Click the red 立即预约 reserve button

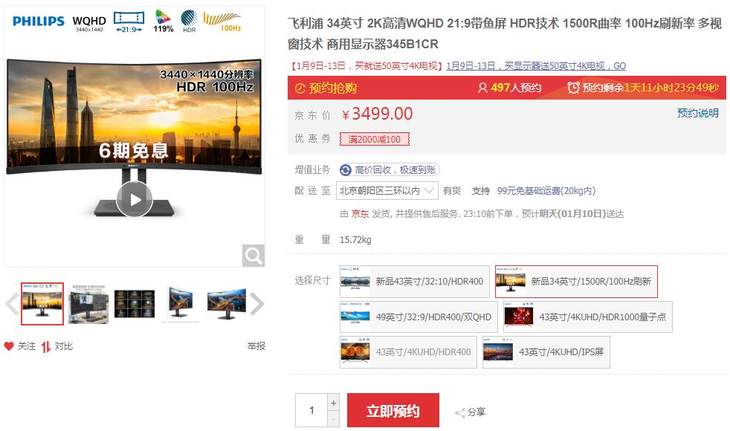click(393, 410)
